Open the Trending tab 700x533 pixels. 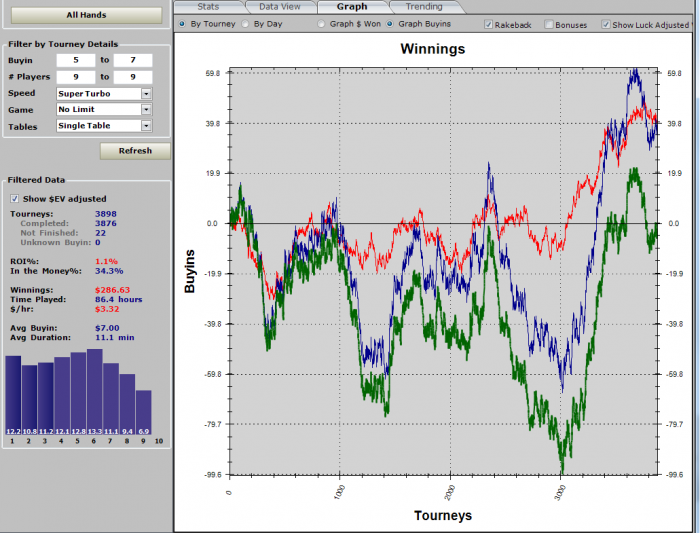tap(424, 7)
